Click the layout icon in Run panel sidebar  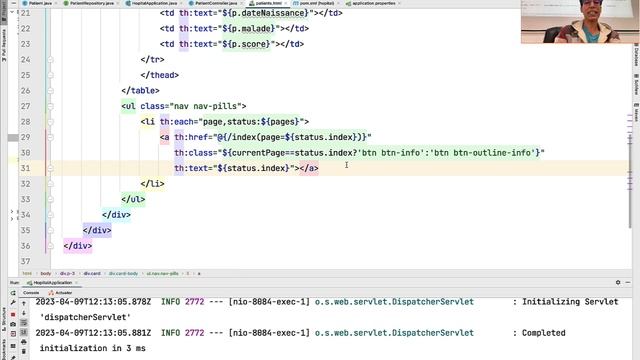click(13, 346)
